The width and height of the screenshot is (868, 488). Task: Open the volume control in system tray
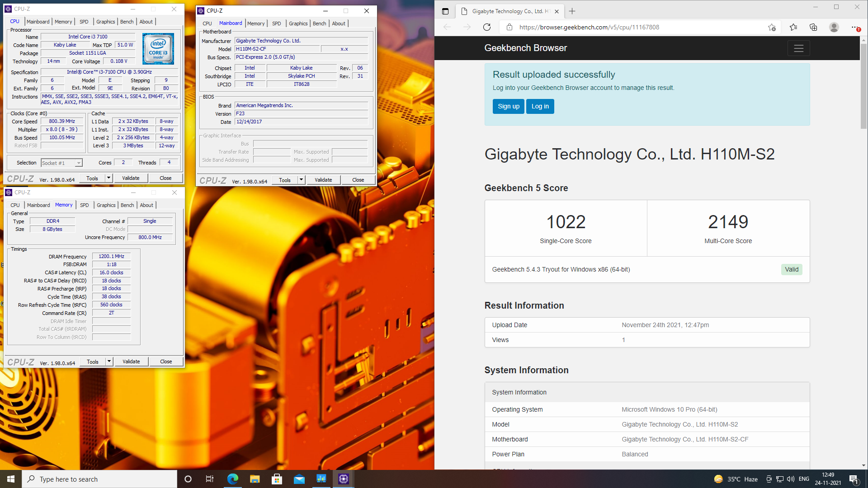(x=790, y=479)
